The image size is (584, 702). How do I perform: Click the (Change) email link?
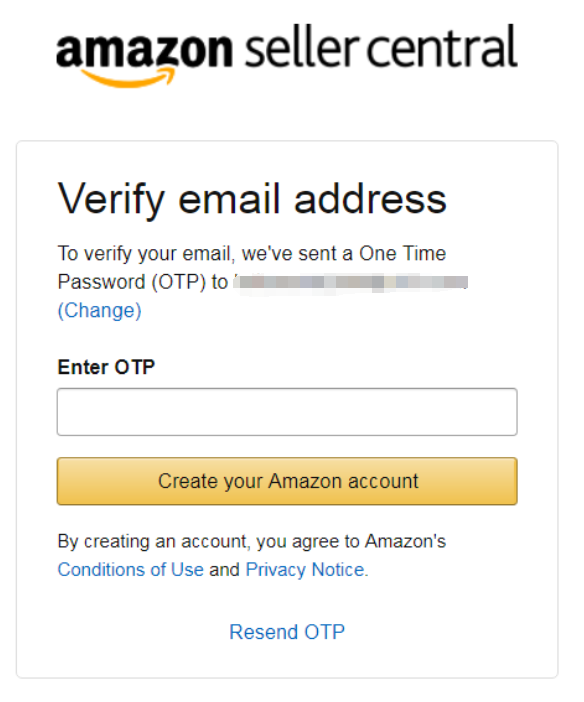pyautogui.click(x=99, y=310)
